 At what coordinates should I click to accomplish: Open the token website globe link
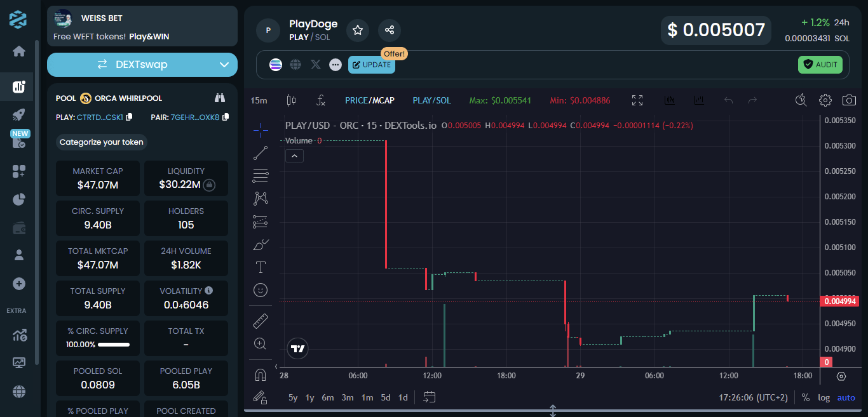(x=295, y=64)
